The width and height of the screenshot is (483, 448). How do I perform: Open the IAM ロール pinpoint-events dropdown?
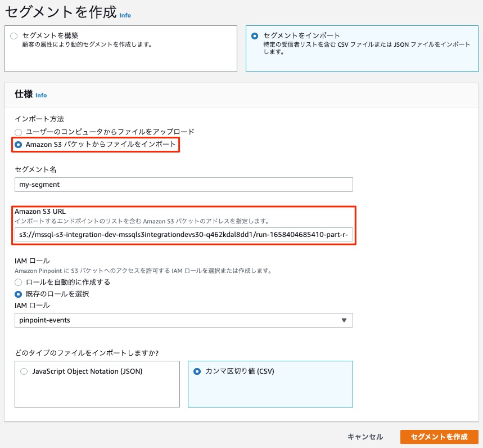coord(184,320)
